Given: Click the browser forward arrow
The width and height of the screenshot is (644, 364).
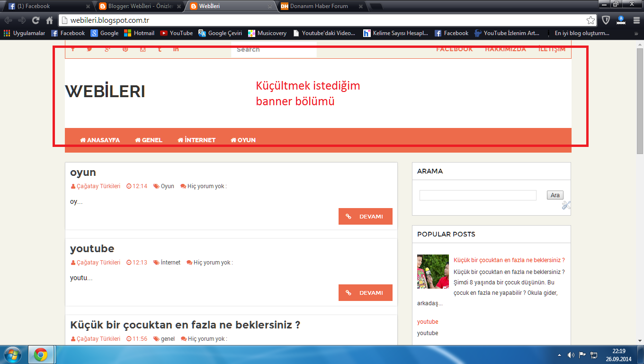Looking at the screenshot, I should (x=22, y=20).
